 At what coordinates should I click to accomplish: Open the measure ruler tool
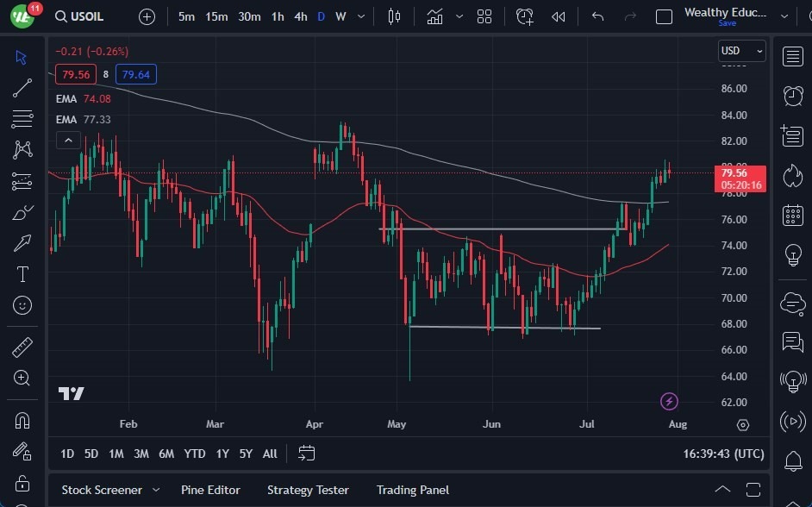click(x=22, y=347)
